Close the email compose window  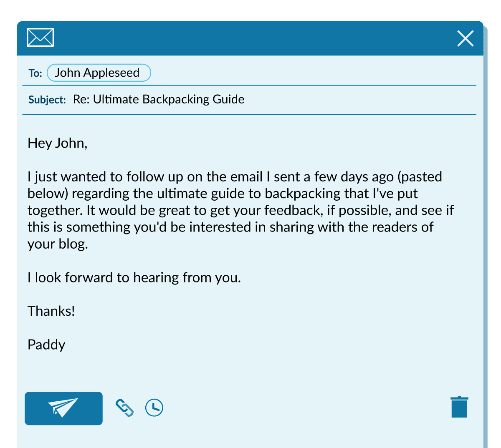point(465,38)
